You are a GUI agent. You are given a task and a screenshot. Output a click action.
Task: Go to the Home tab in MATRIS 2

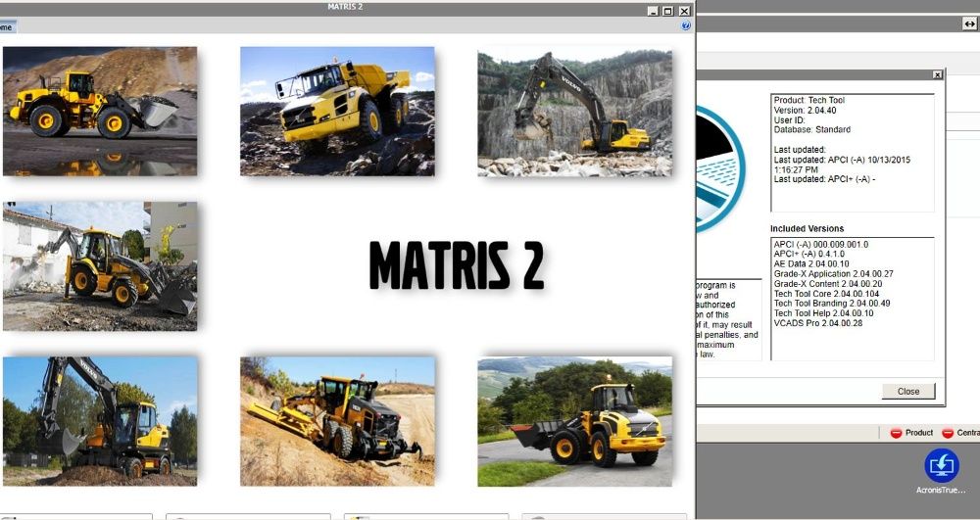[6, 26]
